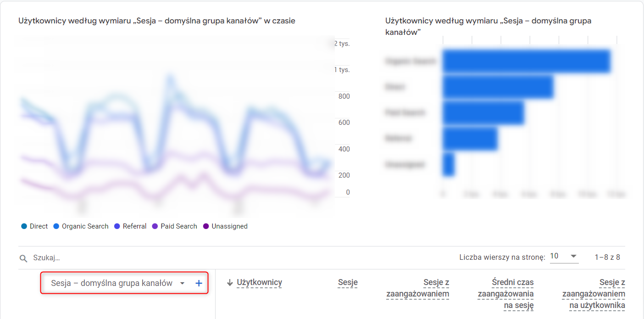Click the Referral bar in bar chart
The height and width of the screenshot is (319, 644).
[x=470, y=139]
